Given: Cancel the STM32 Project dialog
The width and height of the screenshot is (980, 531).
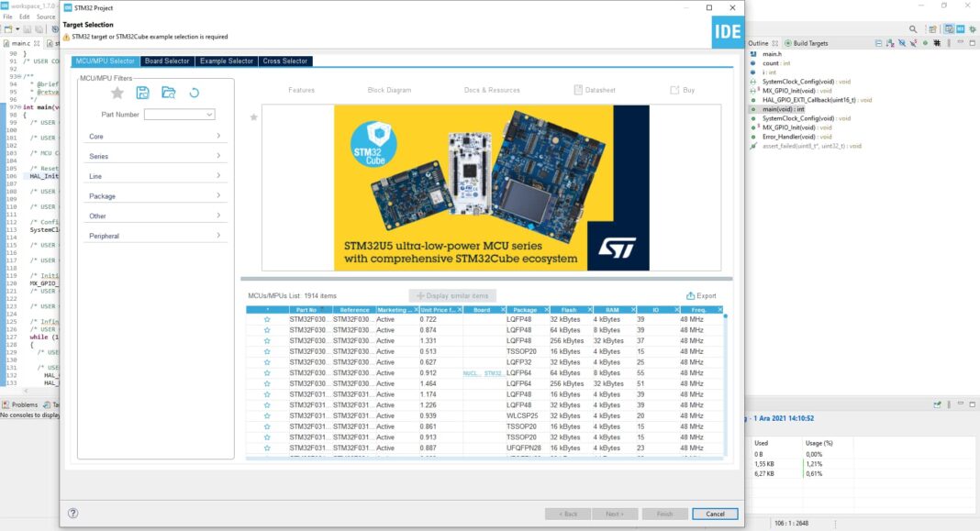Looking at the screenshot, I should pos(715,514).
